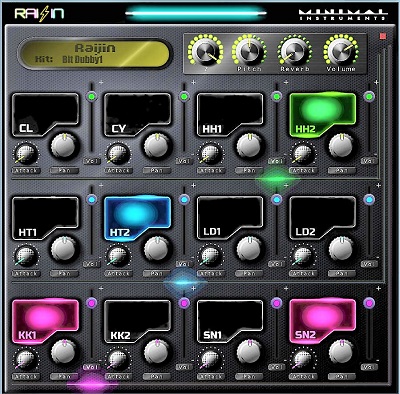Click the master Pitch knob
The width and height of the screenshot is (400, 394).
[x=249, y=51]
